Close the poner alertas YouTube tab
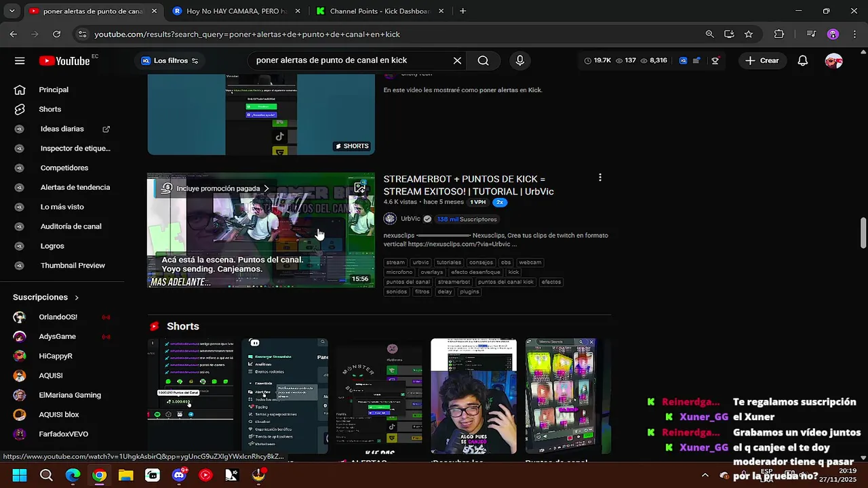This screenshot has width=868, height=488. point(154,11)
